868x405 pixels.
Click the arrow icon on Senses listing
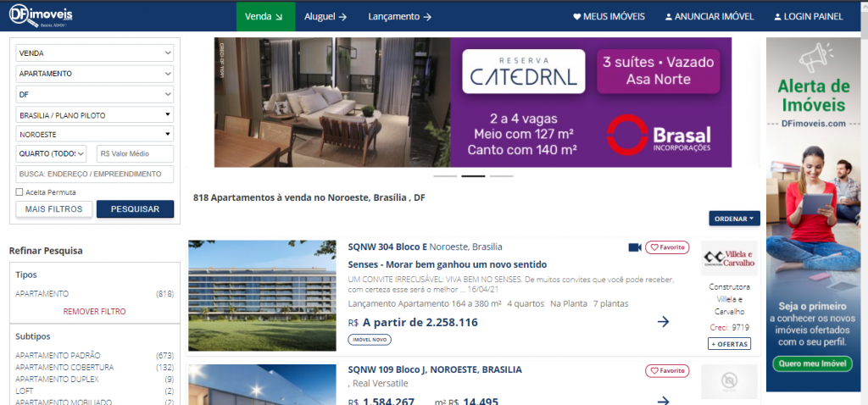(663, 321)
